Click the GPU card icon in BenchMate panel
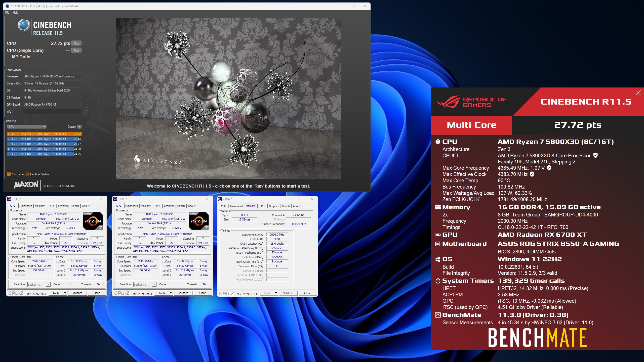 [438, 235]
